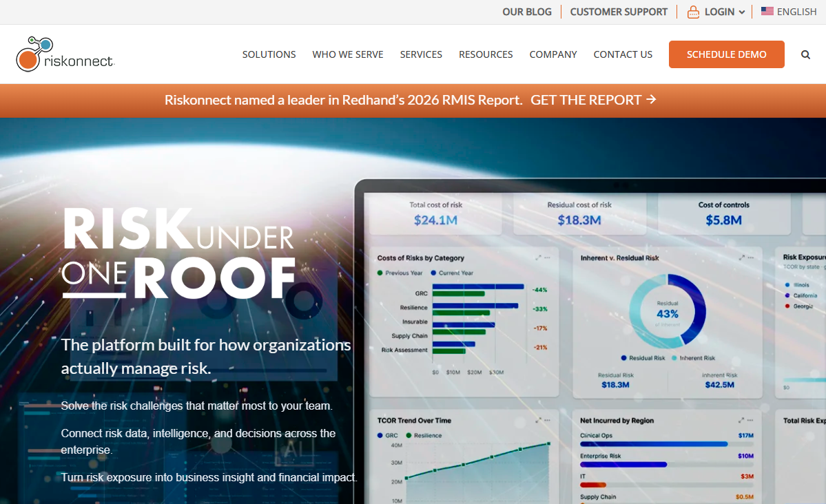Expand the Costs of Risks by Category card
Viewport: 826px width, 504px height.
coord(538,258)
